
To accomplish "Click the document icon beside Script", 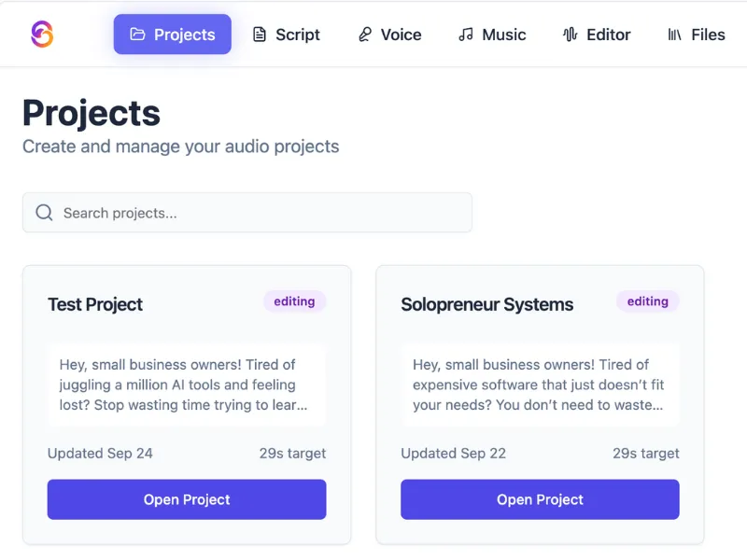I will tap(260, 35).
